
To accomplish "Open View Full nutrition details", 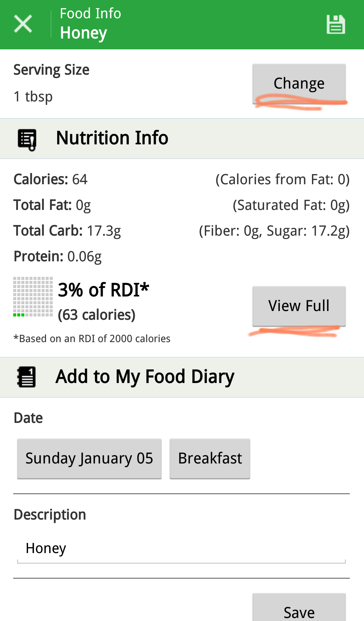I will [x=299, y=306].
